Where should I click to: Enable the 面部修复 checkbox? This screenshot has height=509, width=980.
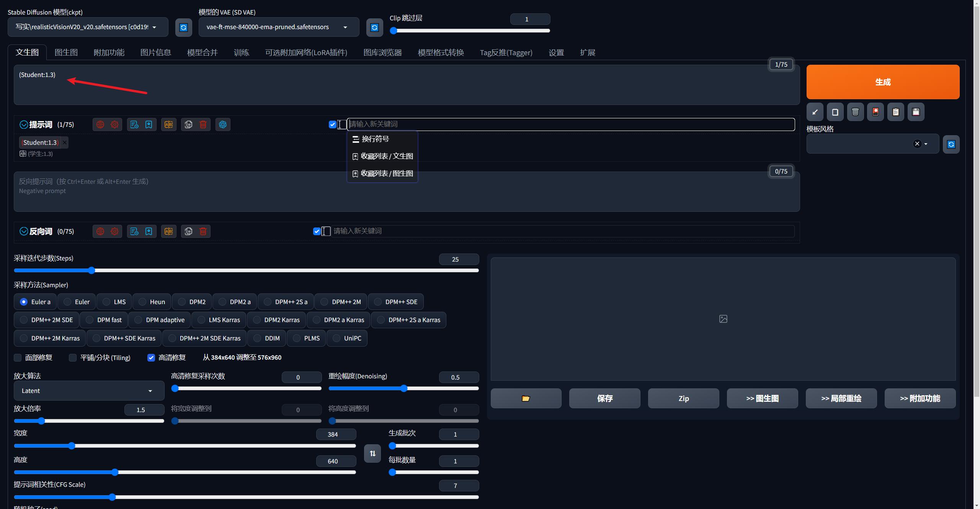(18, 357)
